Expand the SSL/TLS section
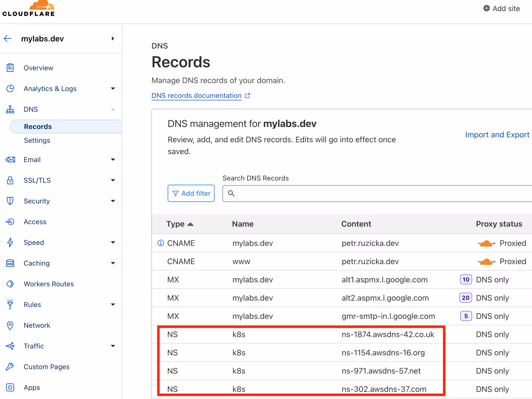 [x=113, y=180]
